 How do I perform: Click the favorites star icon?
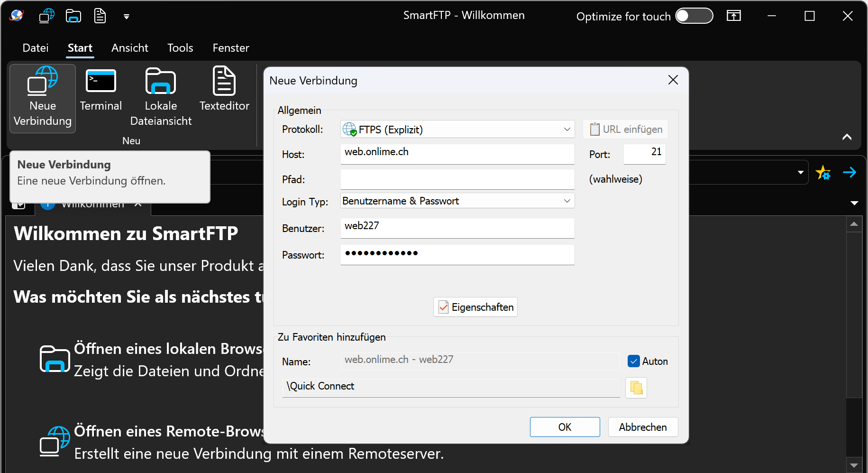[x=823, y=172]
